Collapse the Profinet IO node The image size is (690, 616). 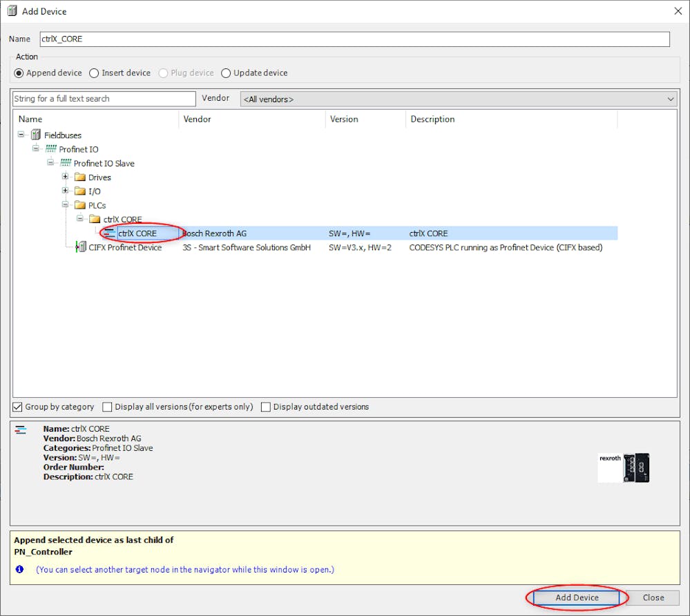(x=36, y=148)
